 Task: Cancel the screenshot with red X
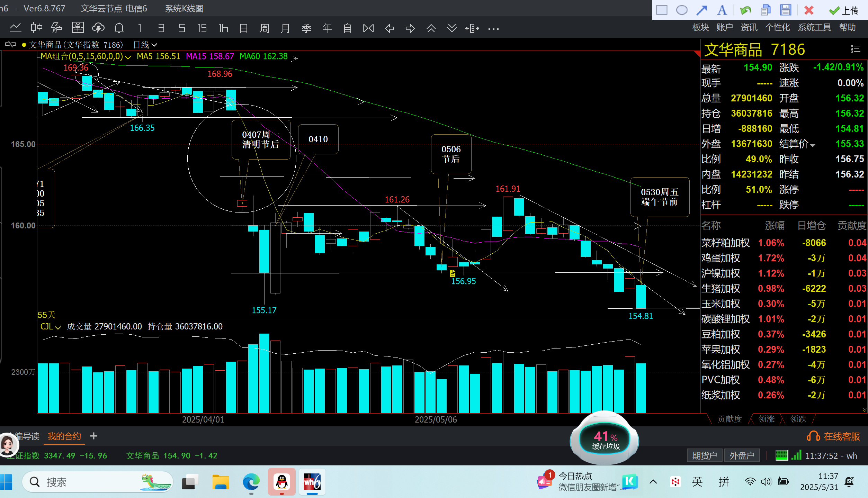point(809,10)
